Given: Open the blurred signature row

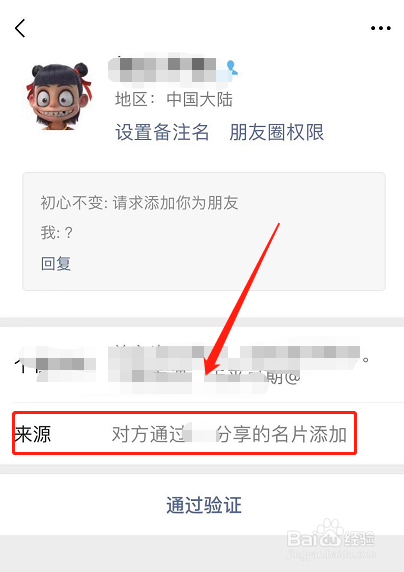Looking at the screenshot, I should [202, 366].
